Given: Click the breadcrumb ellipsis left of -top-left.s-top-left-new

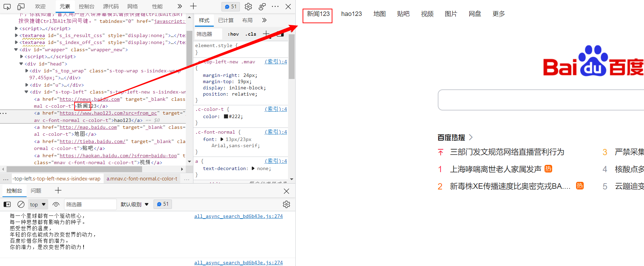Looking at the screenshot, I should pyautogui.click(x=6, y=179).
